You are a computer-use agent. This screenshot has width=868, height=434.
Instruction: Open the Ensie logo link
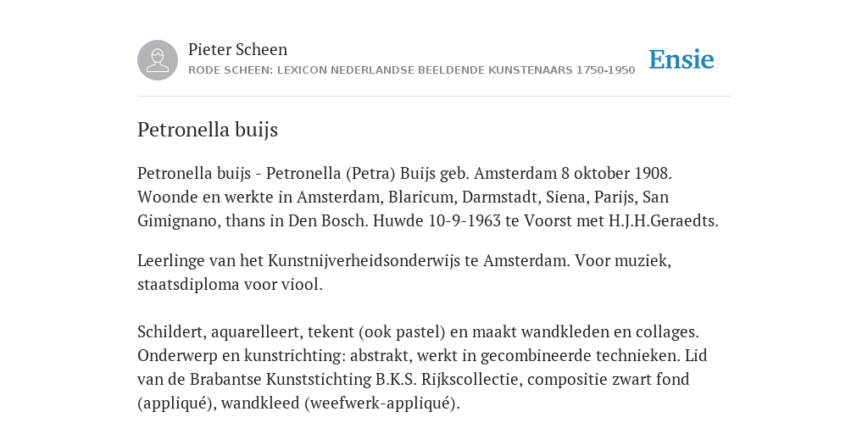682,60
